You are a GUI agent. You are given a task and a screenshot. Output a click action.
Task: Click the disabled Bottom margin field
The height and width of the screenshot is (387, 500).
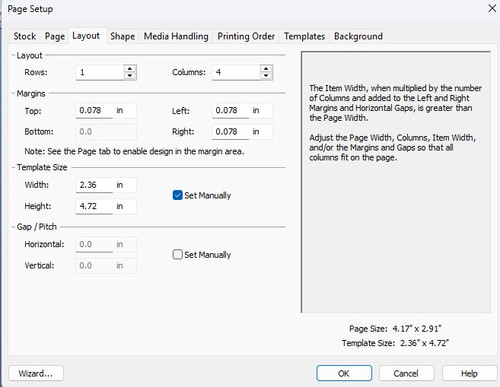tap(106, 132)
